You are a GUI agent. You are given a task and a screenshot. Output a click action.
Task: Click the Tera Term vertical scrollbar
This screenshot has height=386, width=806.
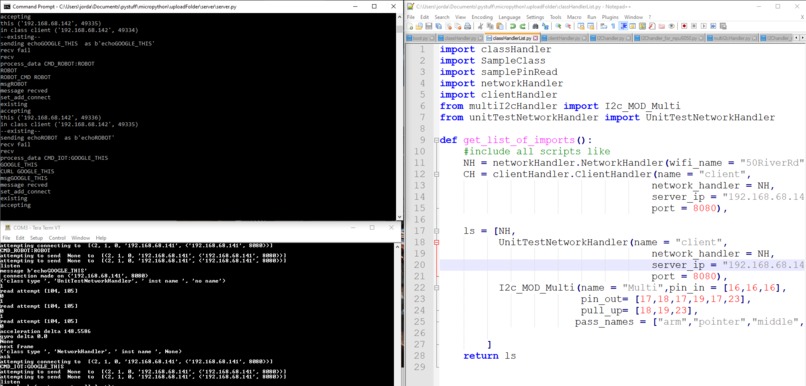click(x=397, y=314)
